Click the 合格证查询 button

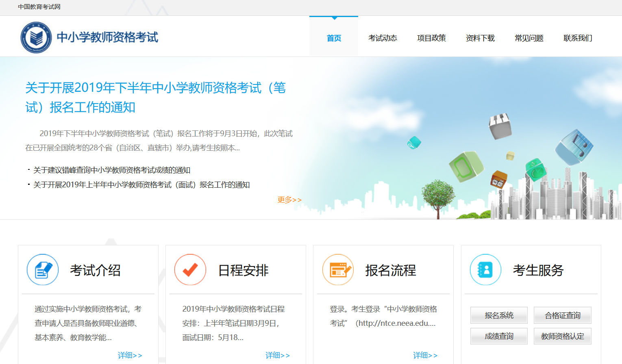[562, 315]
